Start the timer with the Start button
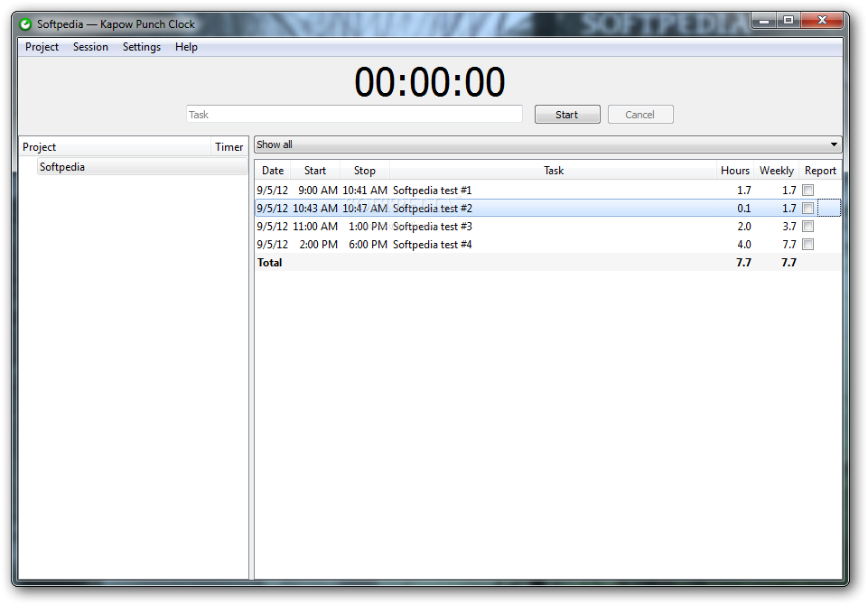The width and height of the screenshot is (868, 605). (x=567, y=115)
